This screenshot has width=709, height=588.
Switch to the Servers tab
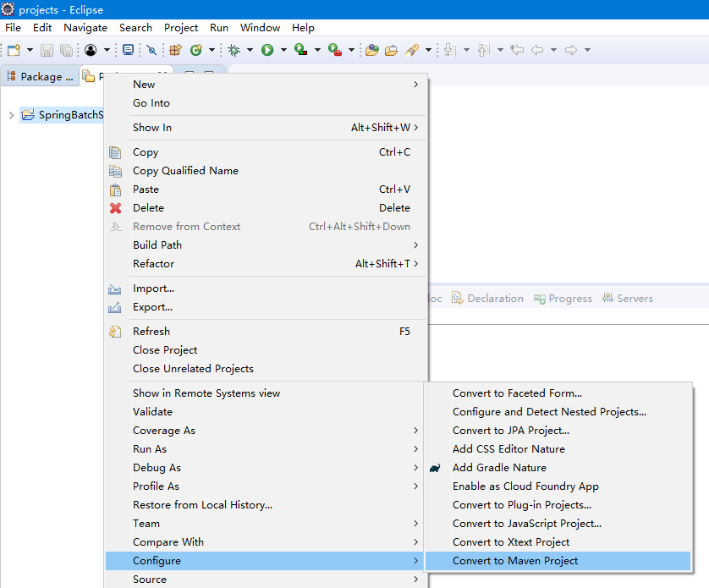(628, 299)
